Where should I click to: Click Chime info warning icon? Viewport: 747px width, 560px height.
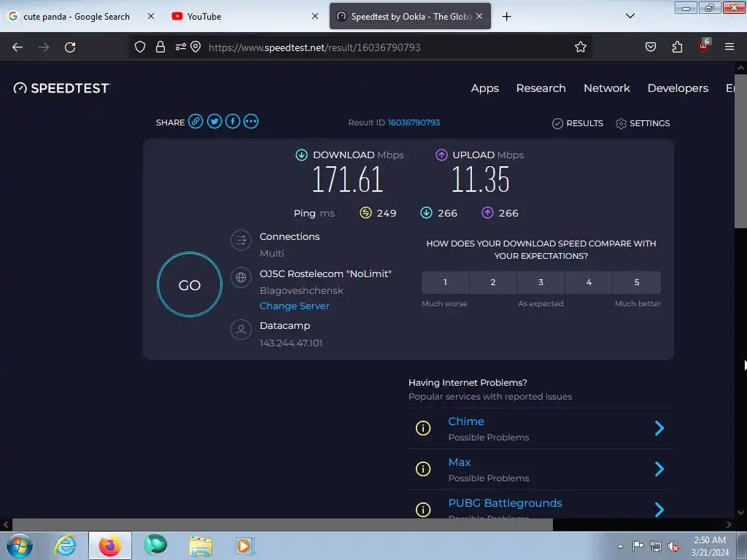(423, 428)
